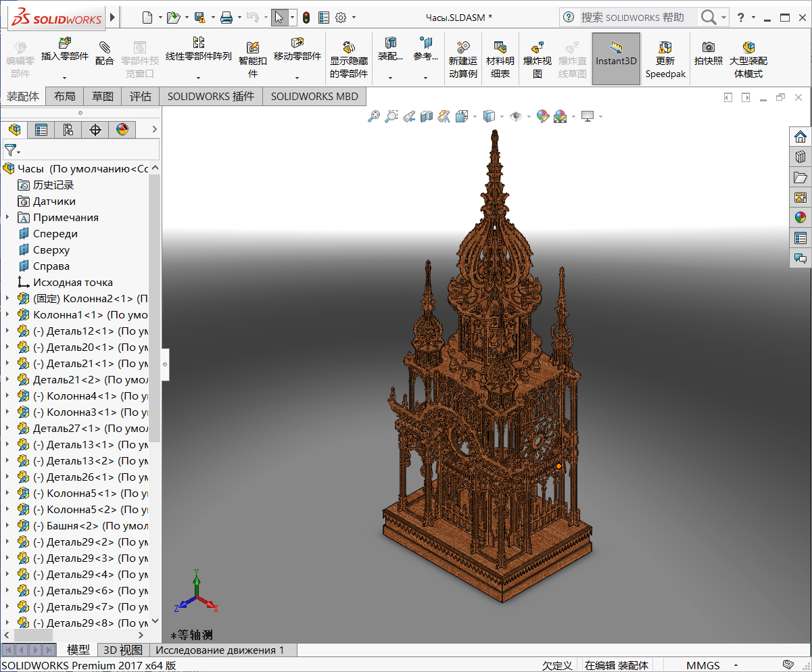Click the 移动零部件 move component tool
The width and height of the screenshot is (812, 672).
tap(297, 49)
